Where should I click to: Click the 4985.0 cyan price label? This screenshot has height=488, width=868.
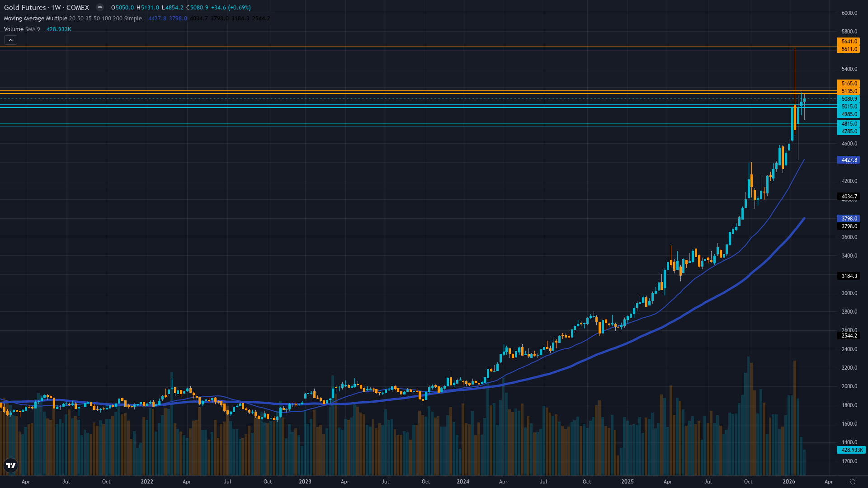pyautogui.click(x=849, y=114)
